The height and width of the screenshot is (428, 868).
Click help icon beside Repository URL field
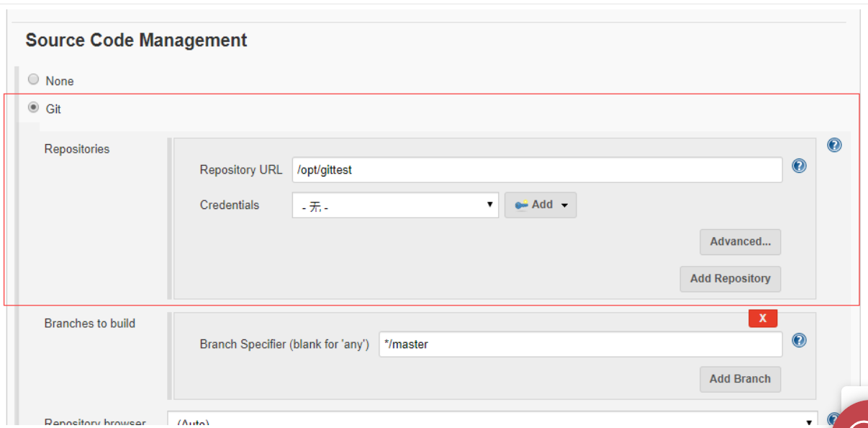pyautogui.click(x=799, y=166)
